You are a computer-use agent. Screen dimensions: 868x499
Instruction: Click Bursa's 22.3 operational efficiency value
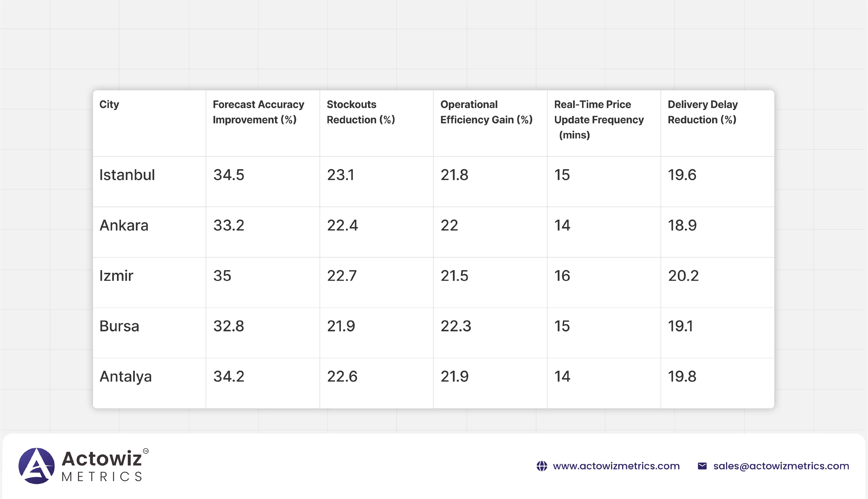pyautogui.click(x=456, y=326)
